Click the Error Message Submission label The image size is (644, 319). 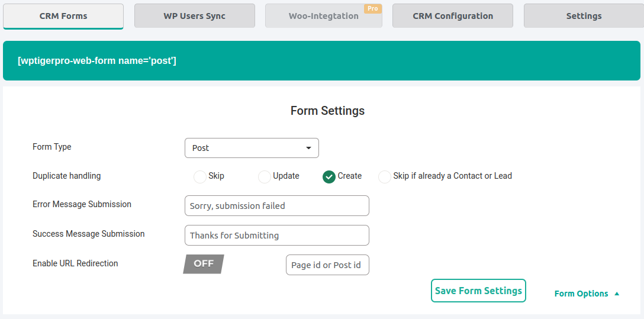(82, 204)
